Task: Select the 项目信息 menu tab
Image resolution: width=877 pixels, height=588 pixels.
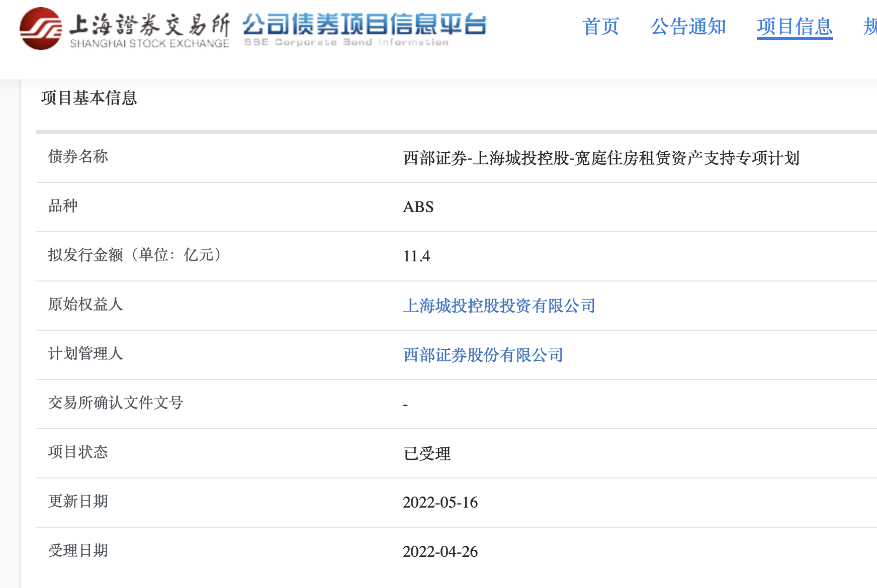Action: pos(795,27)
